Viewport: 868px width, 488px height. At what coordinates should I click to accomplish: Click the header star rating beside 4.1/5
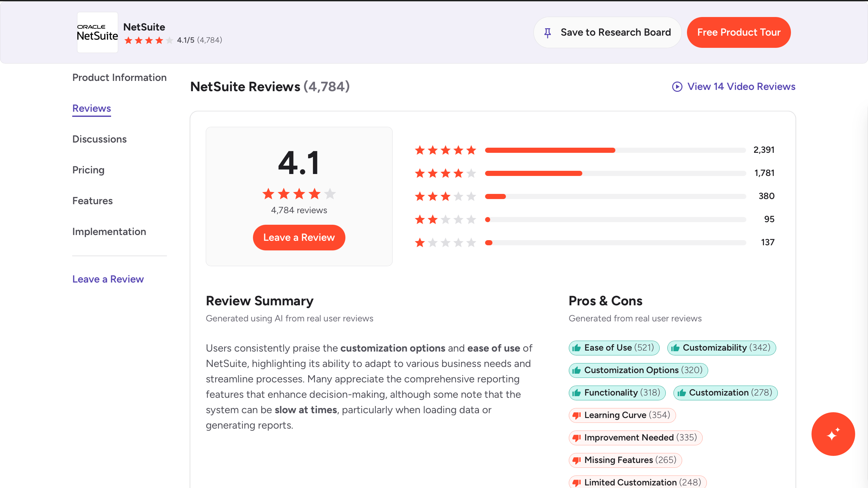(149, 40)
